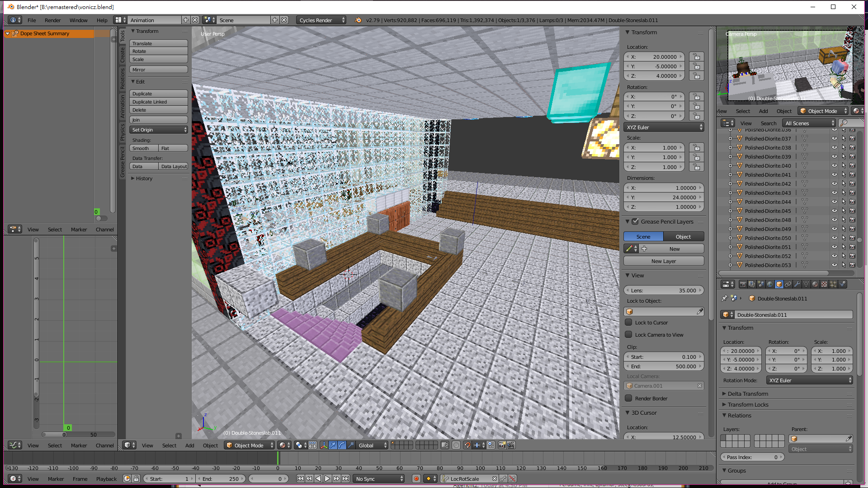The image size is (868, 488).
Task: Play the animation in reverse
Action: click(x=318, y=479)
